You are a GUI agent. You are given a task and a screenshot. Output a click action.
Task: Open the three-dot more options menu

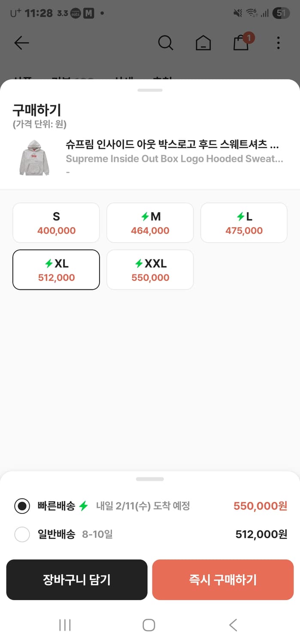point(279,43)
